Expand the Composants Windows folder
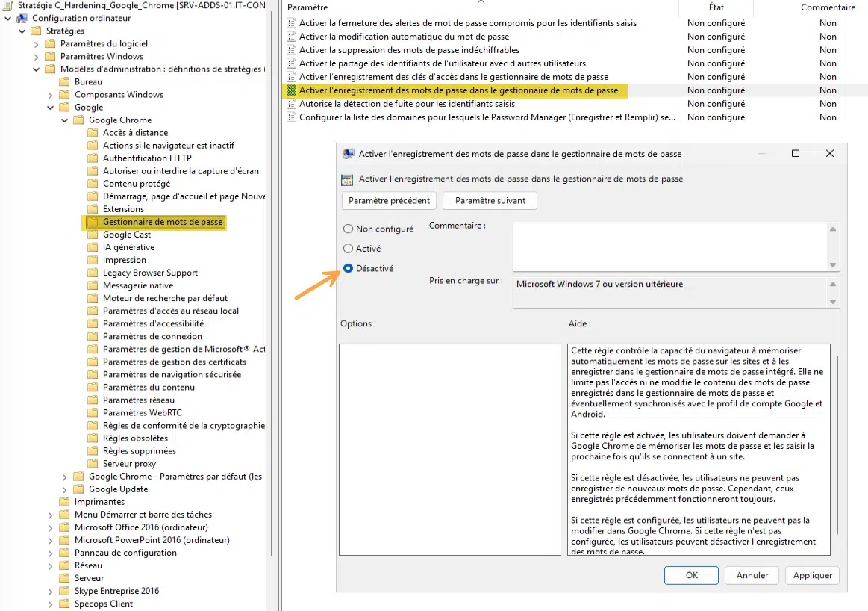Image resolution: width=868 pixels, height=611 pixels. click(50, 96)
